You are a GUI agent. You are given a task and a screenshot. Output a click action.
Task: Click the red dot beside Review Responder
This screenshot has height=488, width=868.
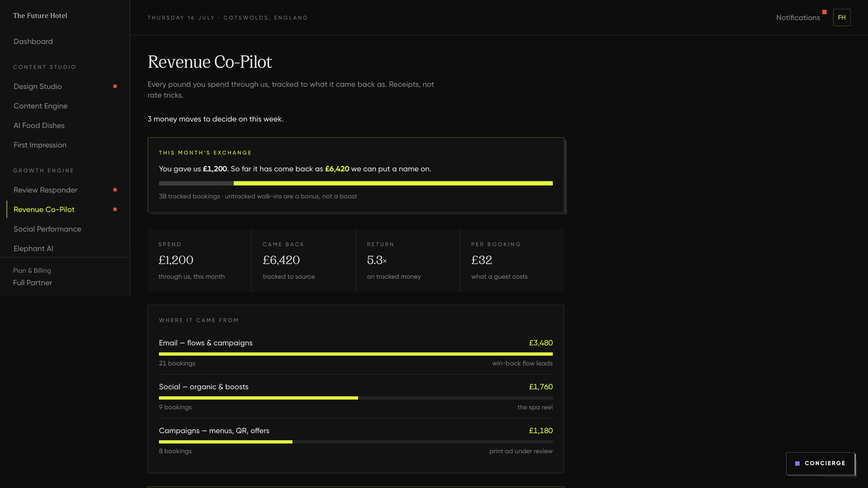115,190
